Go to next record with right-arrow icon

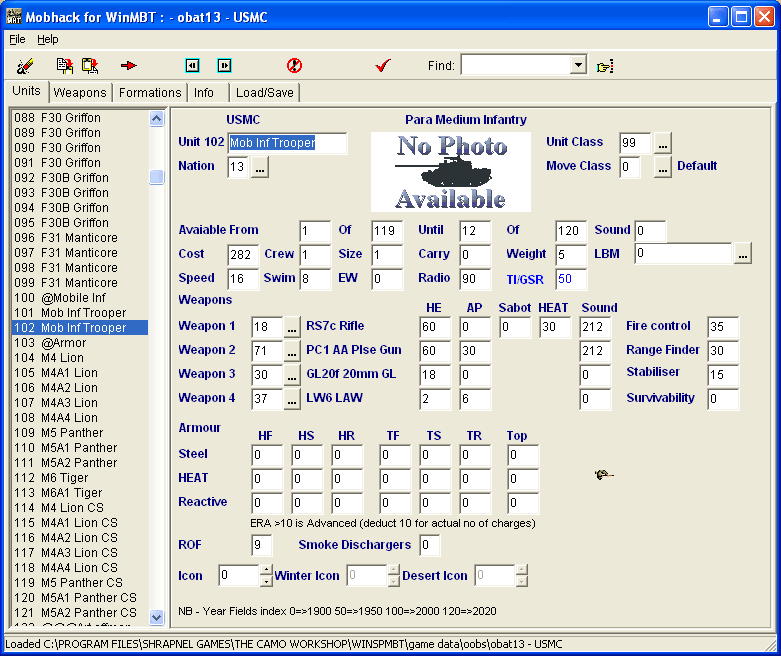224,66
